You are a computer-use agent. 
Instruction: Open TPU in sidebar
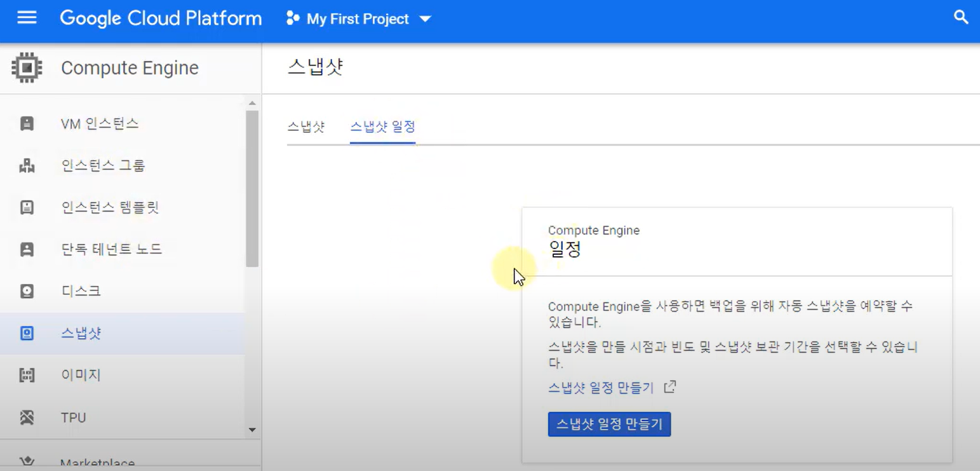pyautogui.click(x=122, y=418)
